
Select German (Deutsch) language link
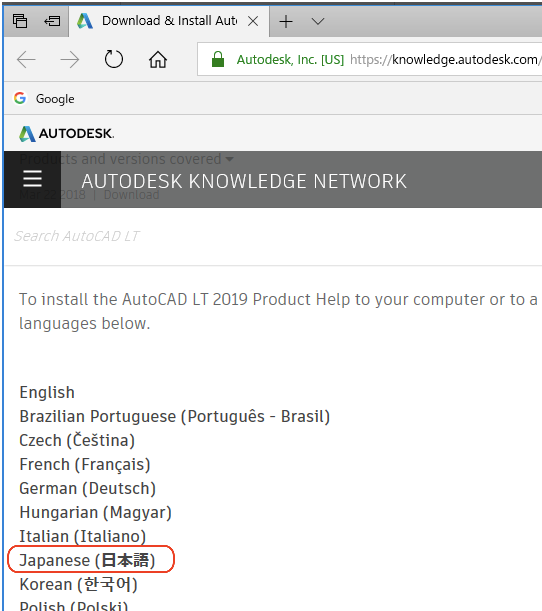(88, 489)
